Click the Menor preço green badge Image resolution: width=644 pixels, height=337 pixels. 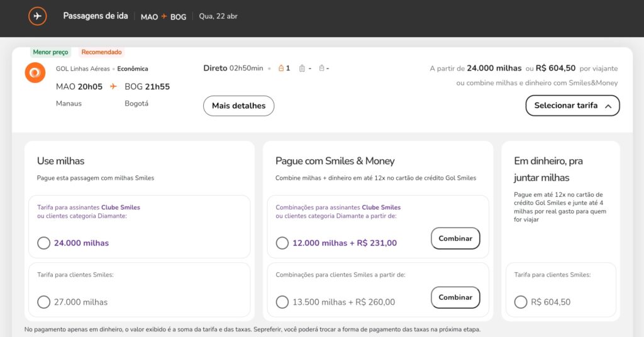coord(51,52)
